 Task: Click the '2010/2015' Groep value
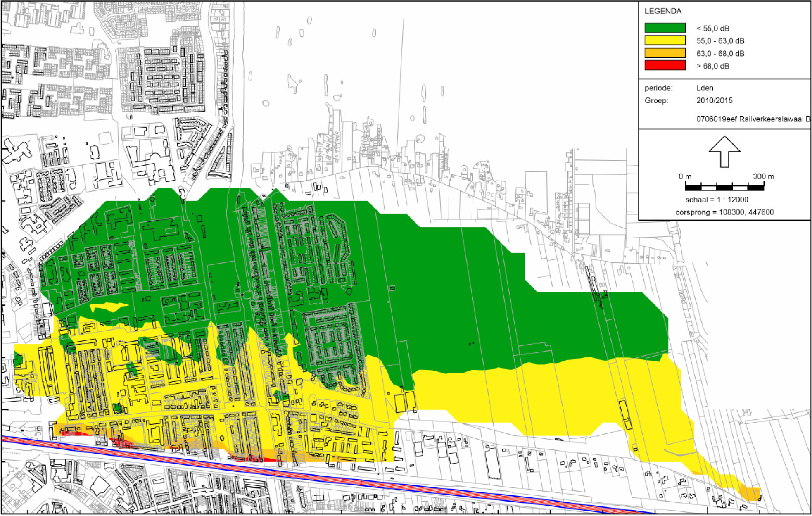[x=714, y=100]
